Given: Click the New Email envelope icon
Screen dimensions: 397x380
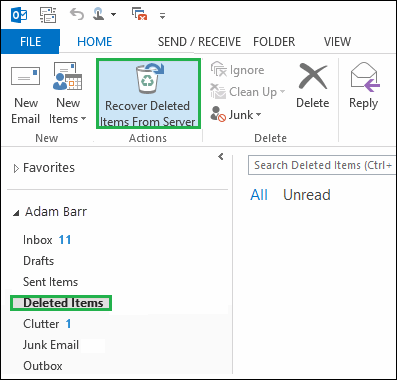Looking at the screenshot, I should (x=26, y=76).
